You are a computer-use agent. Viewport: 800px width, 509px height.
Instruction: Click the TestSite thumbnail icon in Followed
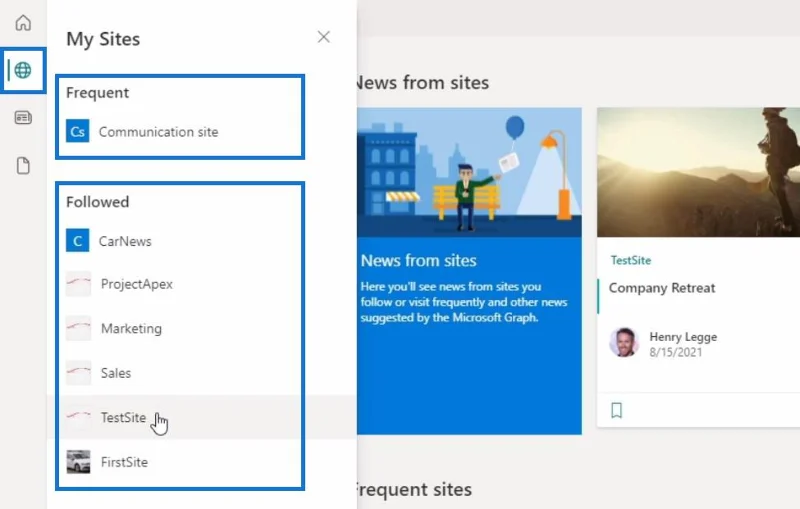tap(79, 417)
